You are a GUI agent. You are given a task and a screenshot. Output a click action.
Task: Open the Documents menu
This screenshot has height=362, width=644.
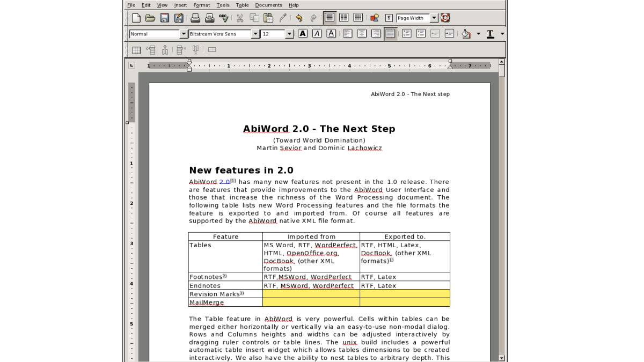tap(268, 5)
